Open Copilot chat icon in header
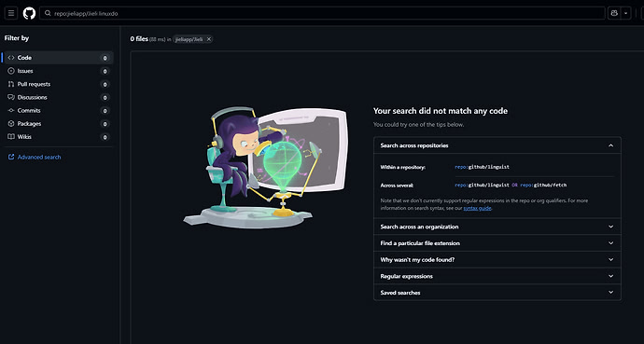Screen dimensions: 644x344 pyautogui.click(x=614, y=13)
